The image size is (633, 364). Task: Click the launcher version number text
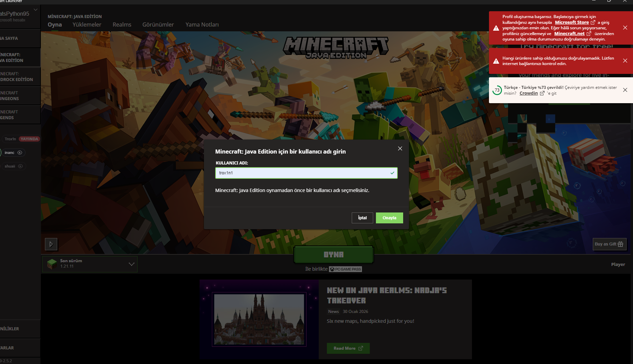pyautogui.click(x=6, y=361)
